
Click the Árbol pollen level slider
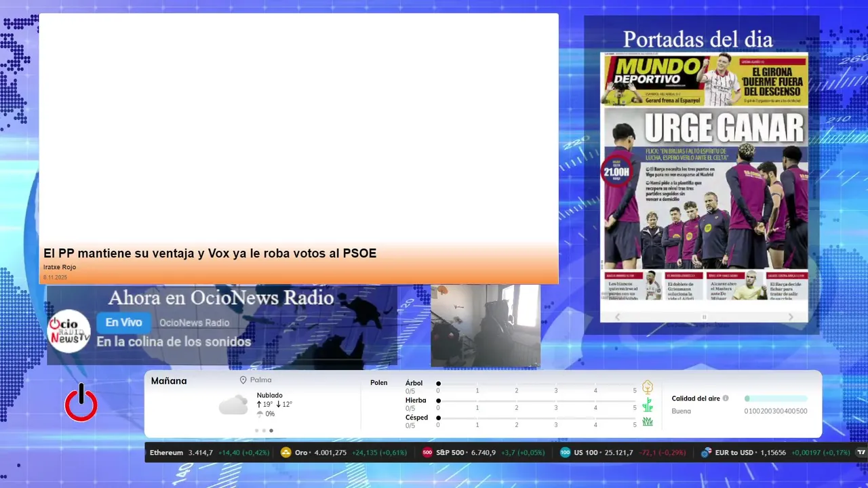536,384
